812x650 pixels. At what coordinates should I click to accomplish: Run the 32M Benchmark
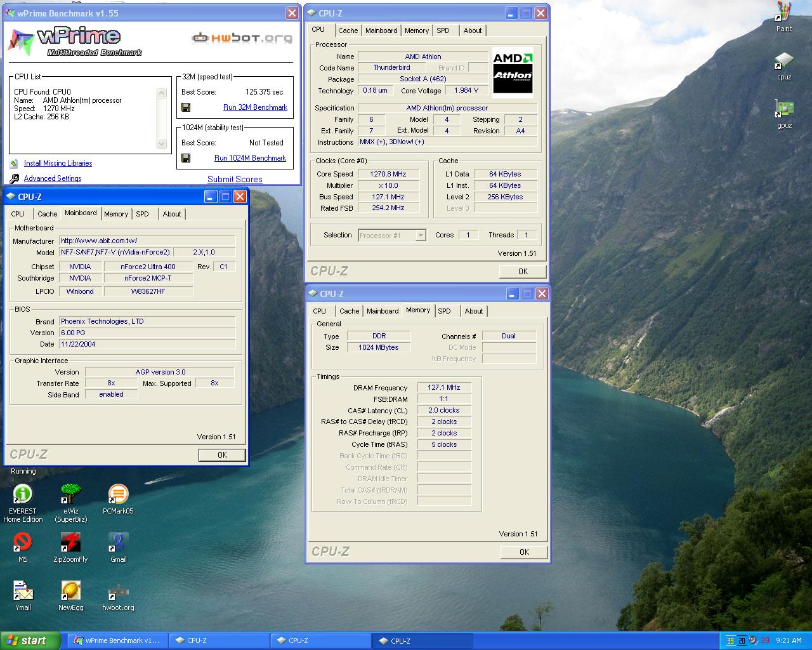(x=255, y=107)
